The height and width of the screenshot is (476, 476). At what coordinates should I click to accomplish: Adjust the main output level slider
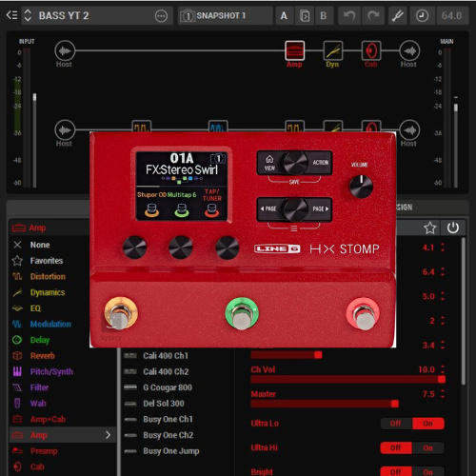tap(456, 108)
